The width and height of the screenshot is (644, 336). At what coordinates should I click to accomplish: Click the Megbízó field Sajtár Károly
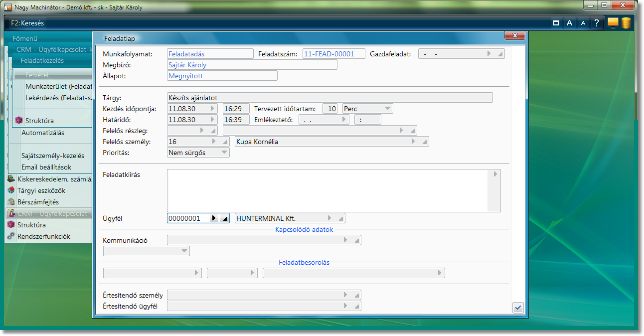(x=252, y=65)
